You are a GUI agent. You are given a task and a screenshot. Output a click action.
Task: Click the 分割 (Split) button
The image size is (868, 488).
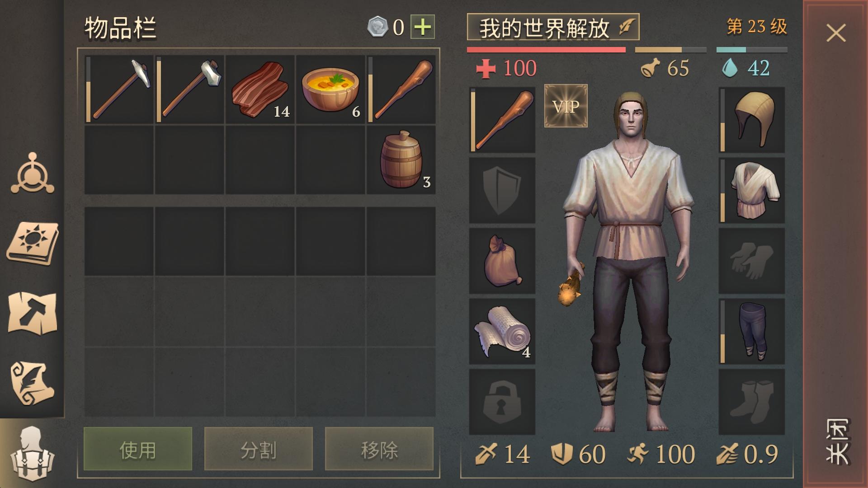pyautogui.click(x=259, y=449)
